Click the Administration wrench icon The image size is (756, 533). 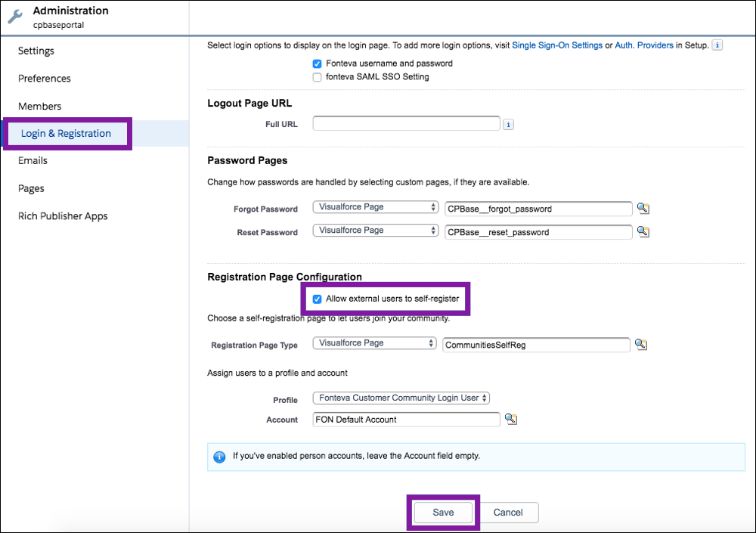click(15, 14)
